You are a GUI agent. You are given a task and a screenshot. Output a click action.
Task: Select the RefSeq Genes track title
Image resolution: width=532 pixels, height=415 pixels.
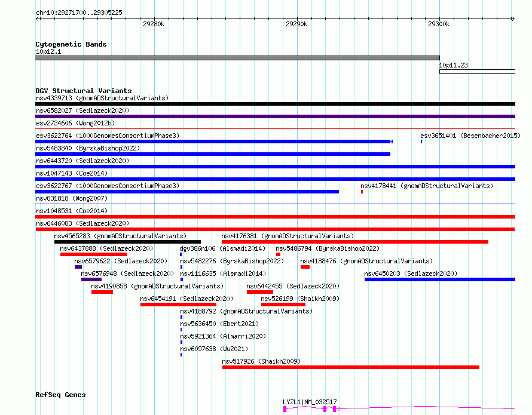tap(60, 395)
